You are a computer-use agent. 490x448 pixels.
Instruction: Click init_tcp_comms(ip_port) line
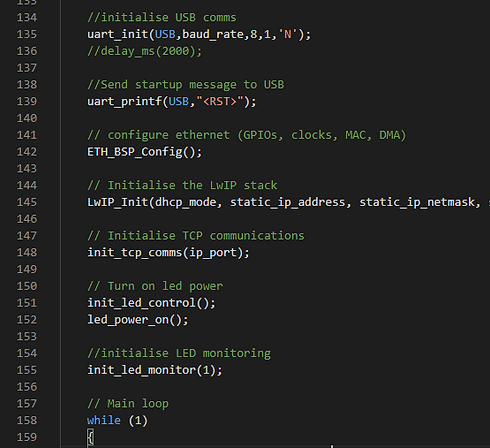coord(168,253)
